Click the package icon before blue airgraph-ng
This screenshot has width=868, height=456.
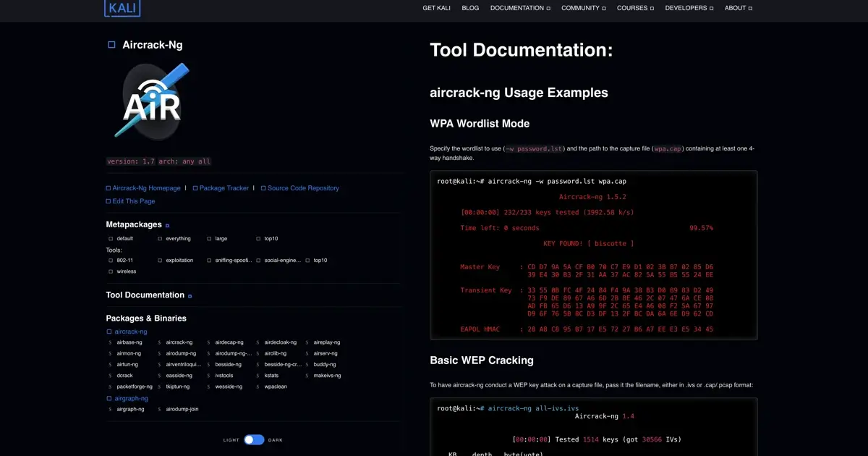coord(109,398)
